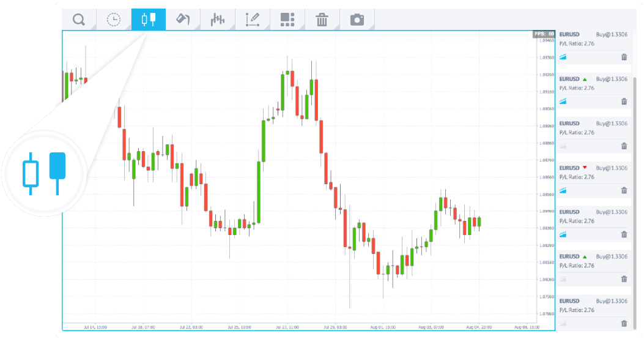Click the toolbar trash can icon
Image resolution: width=644 pixels, height=339 pixels.
click(322, 20)
